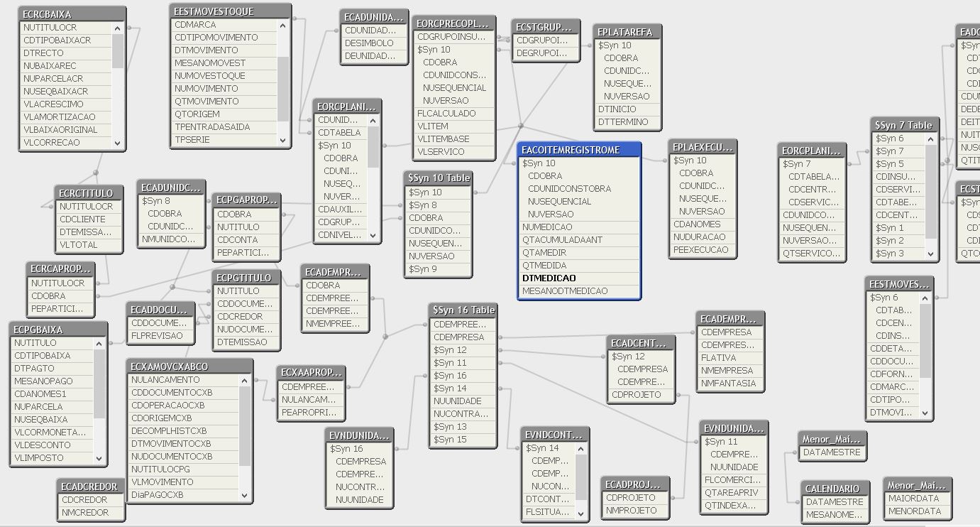Viewport: 980px width, 527px height.
Task: Select MAIORDATA field
Action: click(918, 499)
